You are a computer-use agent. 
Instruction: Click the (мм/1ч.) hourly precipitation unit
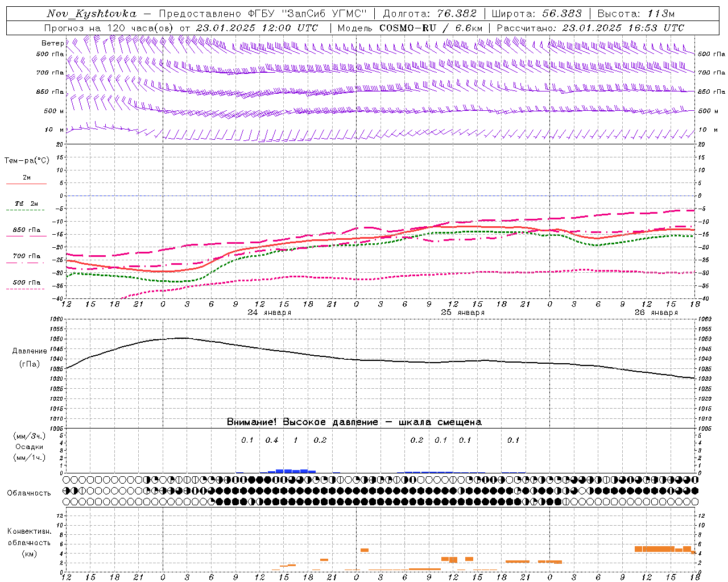click(30, 458)
